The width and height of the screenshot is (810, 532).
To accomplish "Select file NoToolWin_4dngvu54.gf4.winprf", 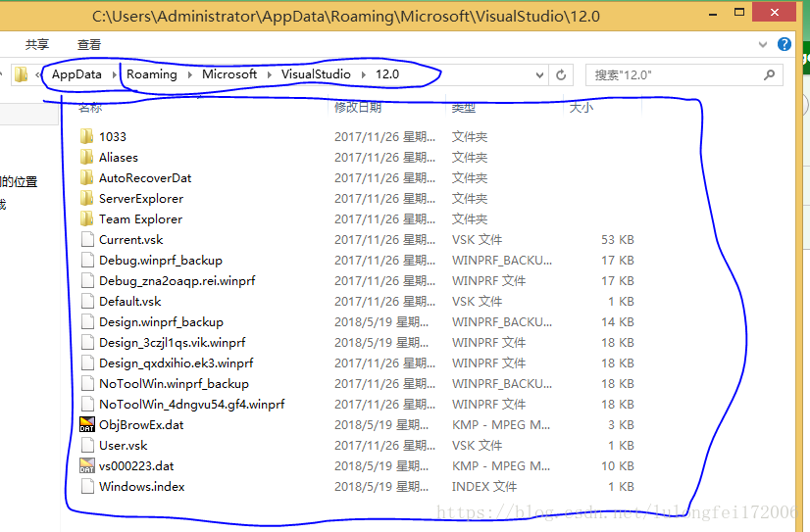I will click(191, 405).
